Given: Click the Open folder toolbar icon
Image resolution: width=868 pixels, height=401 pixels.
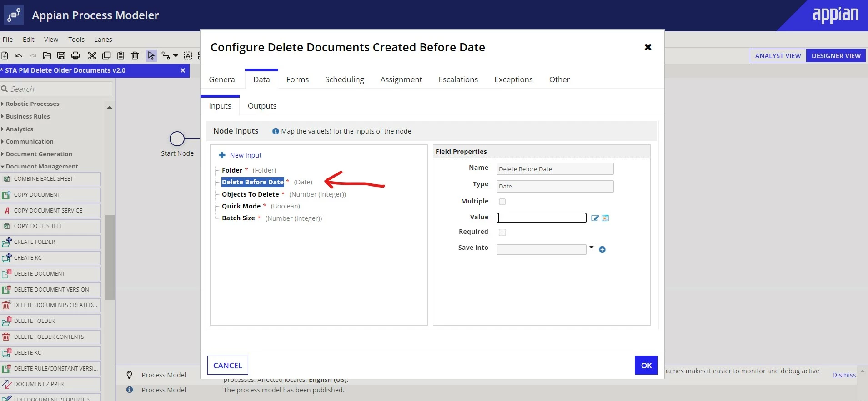Looking at the screenshot, I should coord(47,56).
